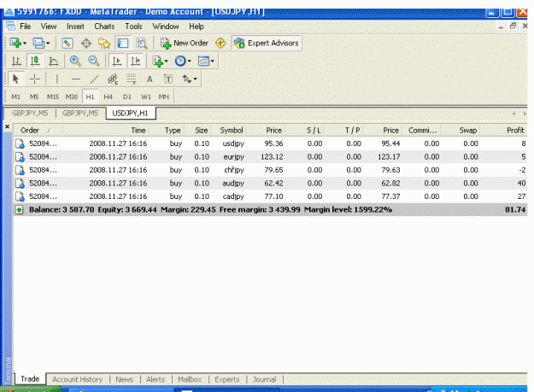Switch to M5 timeframe
The image size is (534, 392).
[34, 97]
